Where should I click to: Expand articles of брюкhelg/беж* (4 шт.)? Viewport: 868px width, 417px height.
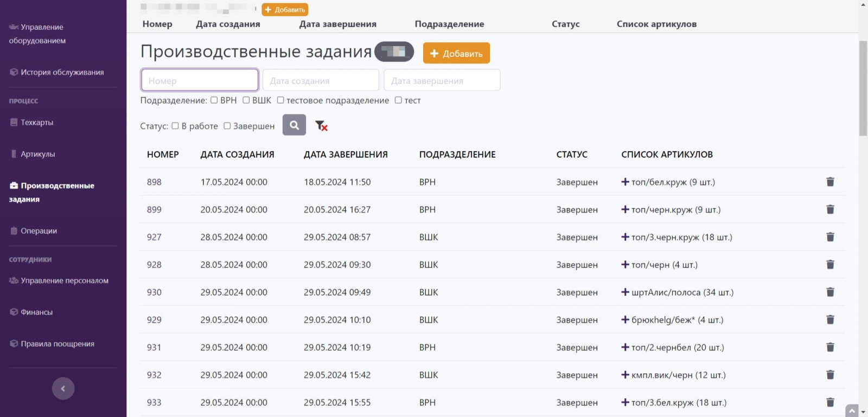[x=625, y=320]
